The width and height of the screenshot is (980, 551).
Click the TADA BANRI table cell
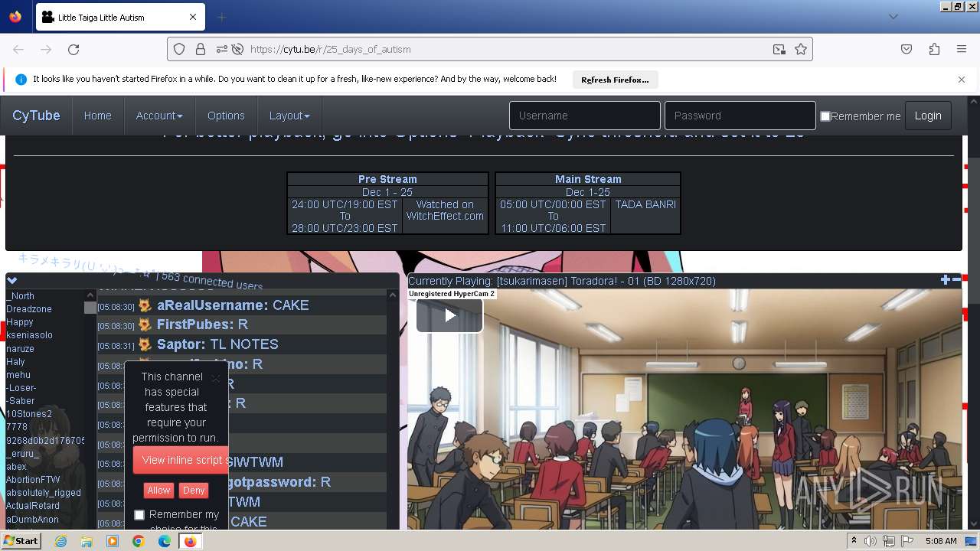click(x=645, y=216)
